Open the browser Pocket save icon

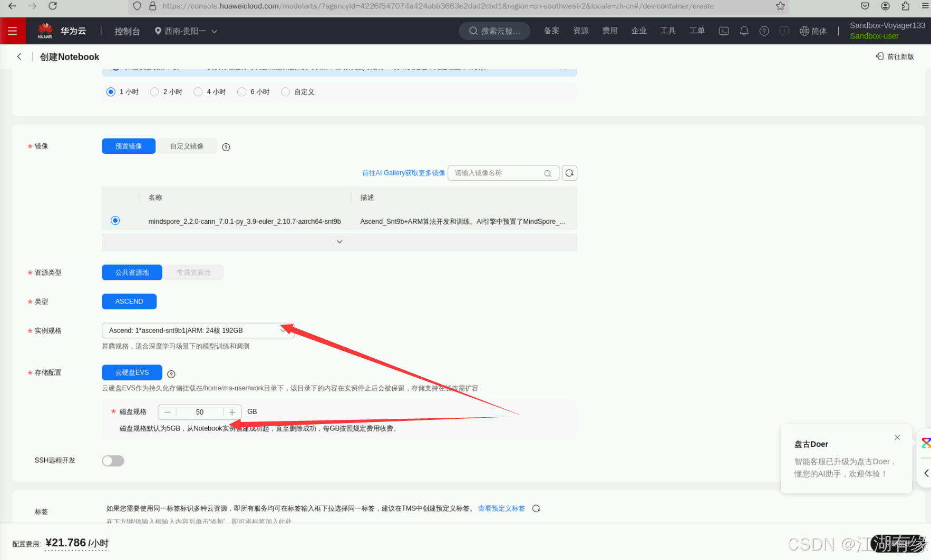tap(865, 6)
